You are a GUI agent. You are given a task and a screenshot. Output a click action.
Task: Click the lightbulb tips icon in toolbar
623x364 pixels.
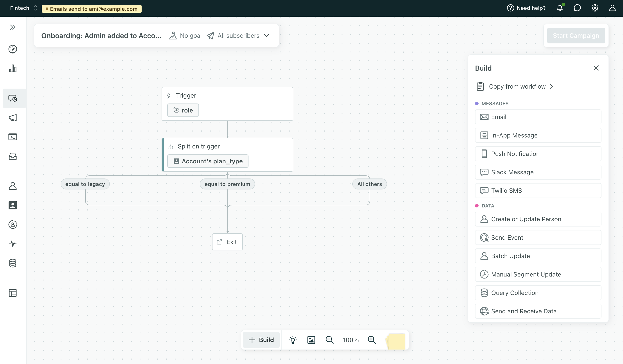coord(293,340)
